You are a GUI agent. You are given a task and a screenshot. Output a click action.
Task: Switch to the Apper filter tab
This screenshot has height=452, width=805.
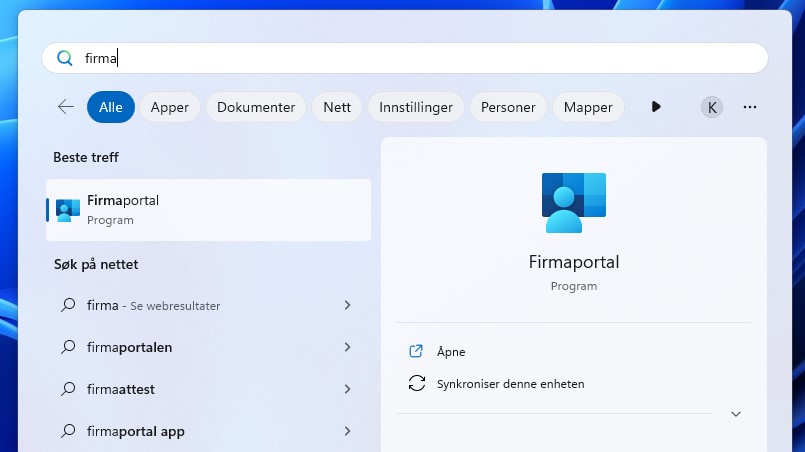tap(169, 107)
